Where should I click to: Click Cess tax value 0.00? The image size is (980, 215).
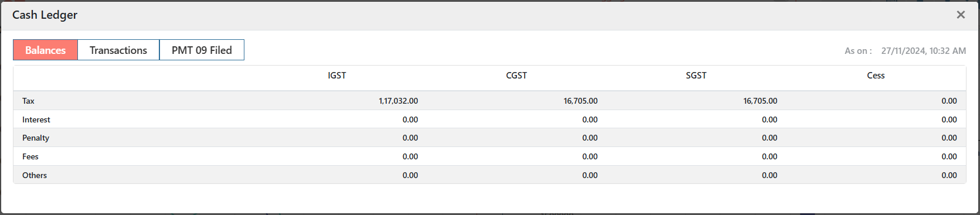[x=950, y=101]
